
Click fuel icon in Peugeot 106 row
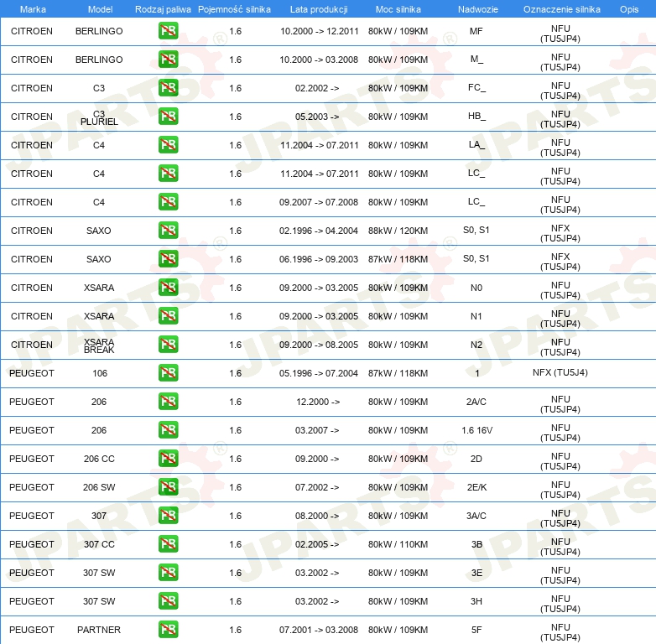point(168,372)
